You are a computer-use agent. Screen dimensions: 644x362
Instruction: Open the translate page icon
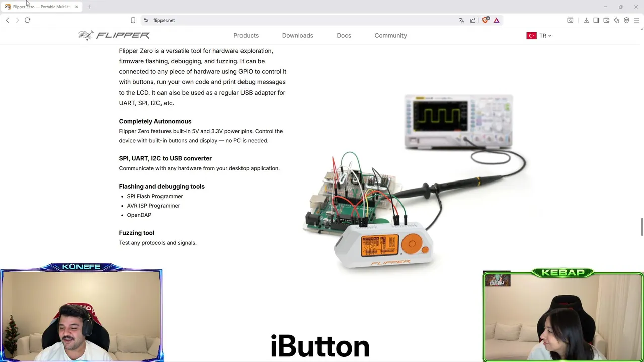coord(461,20)
